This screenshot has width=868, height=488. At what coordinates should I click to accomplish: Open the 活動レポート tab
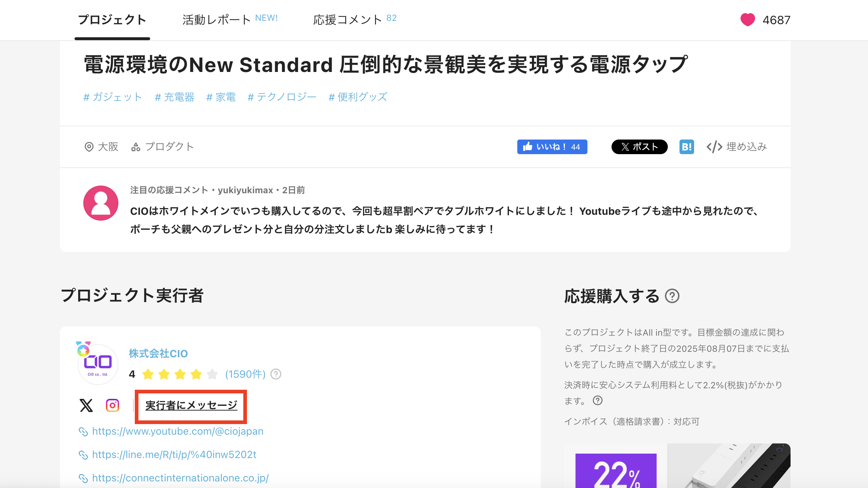point(230,20)
